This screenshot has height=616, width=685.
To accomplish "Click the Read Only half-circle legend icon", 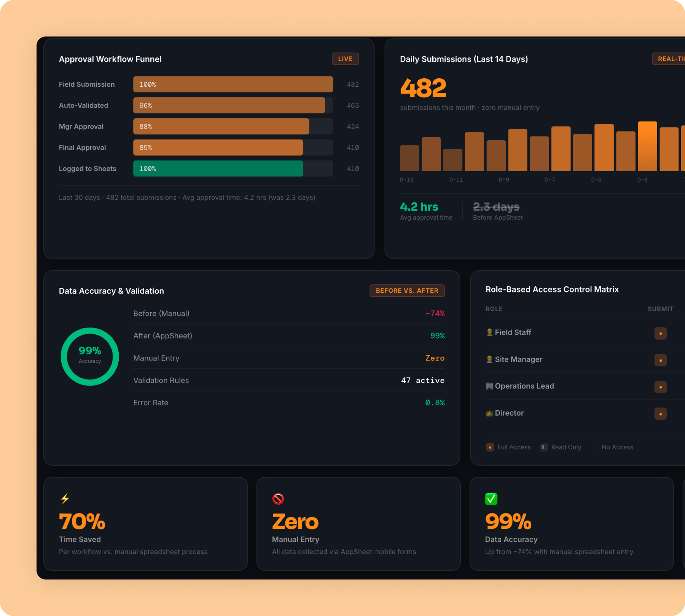I will click(x=543, y=447).
